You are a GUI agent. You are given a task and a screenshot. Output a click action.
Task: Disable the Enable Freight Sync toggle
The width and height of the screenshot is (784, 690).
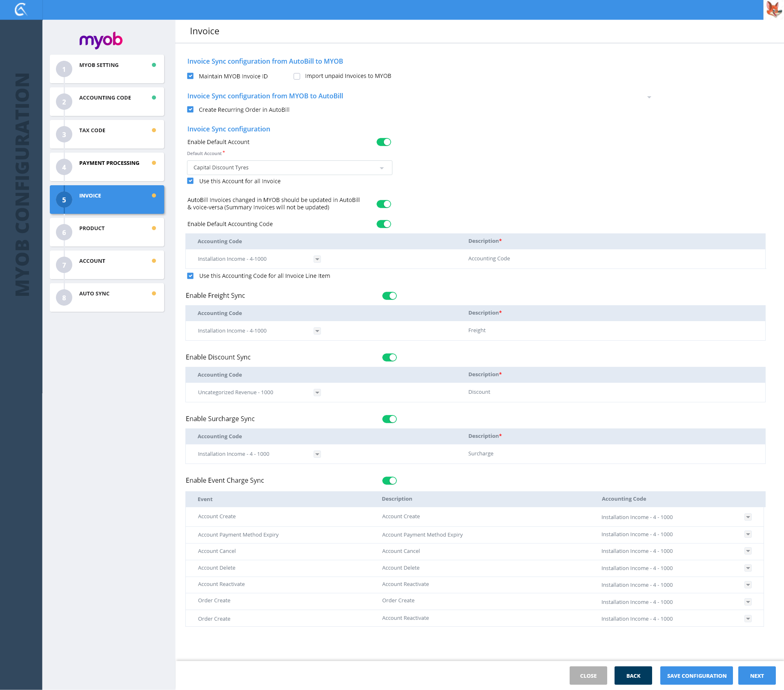click(x=389, y=296)
